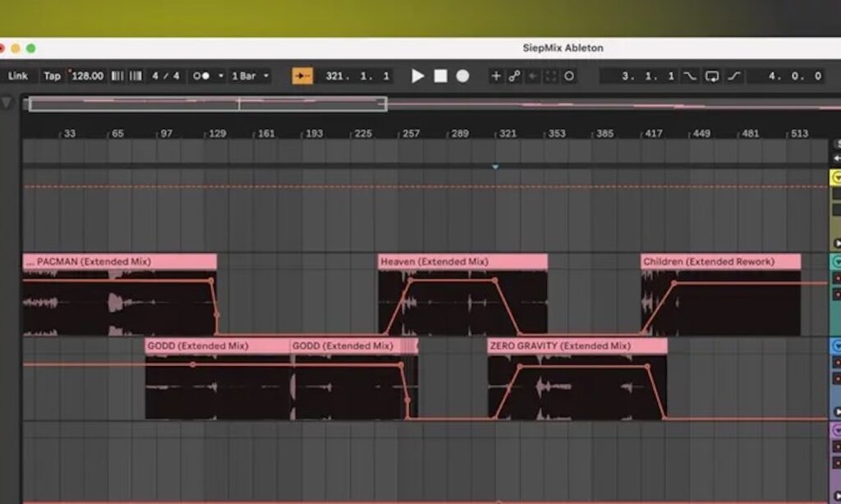Collapse the purple track fold button
This screenshot has width=841, height=504.
click(x=835, y=430)
